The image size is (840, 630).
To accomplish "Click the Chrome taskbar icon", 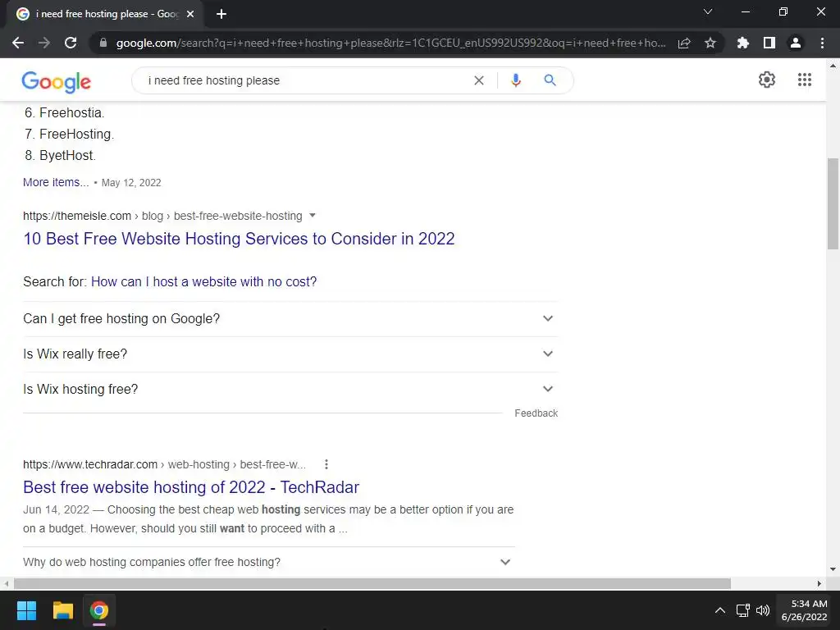I will 99,610.
